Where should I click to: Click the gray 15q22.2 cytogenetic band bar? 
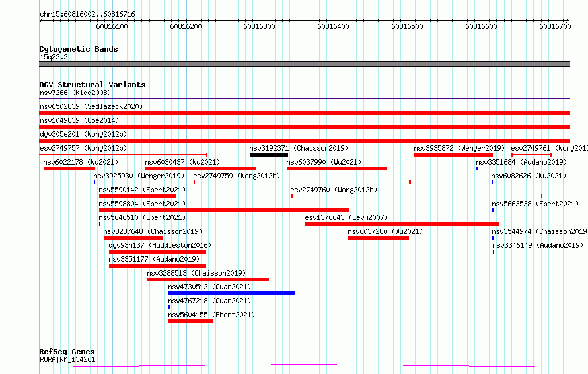coord(304,64)
